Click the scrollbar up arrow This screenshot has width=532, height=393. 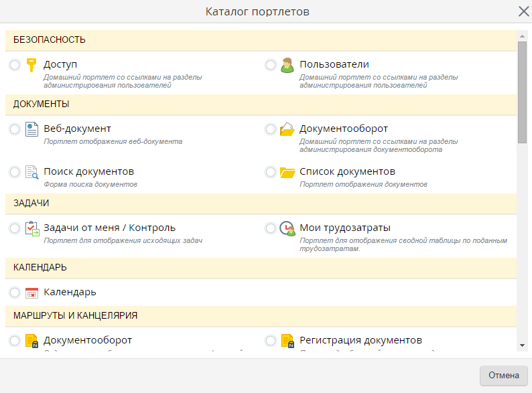pyautogui.click(x=523, y=35)
